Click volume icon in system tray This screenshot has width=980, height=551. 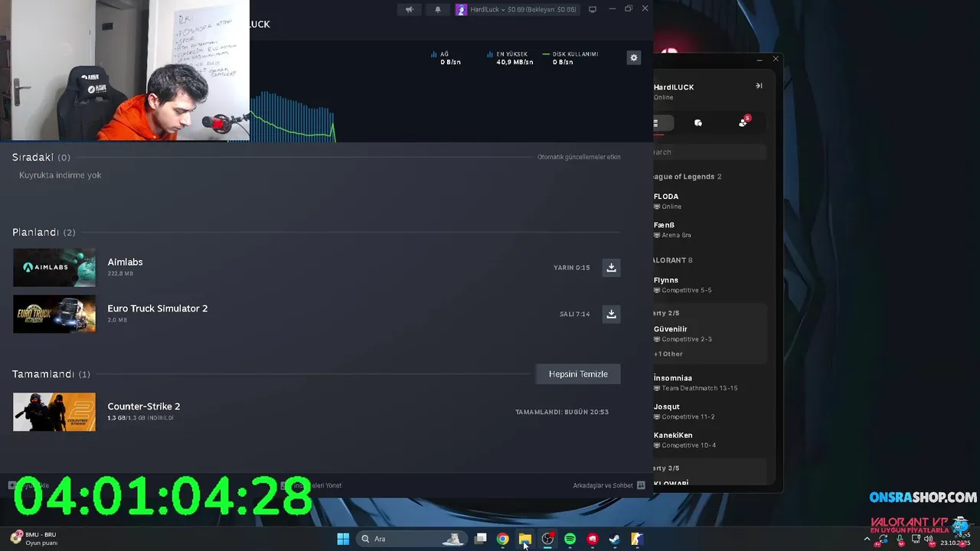point(929,539)
